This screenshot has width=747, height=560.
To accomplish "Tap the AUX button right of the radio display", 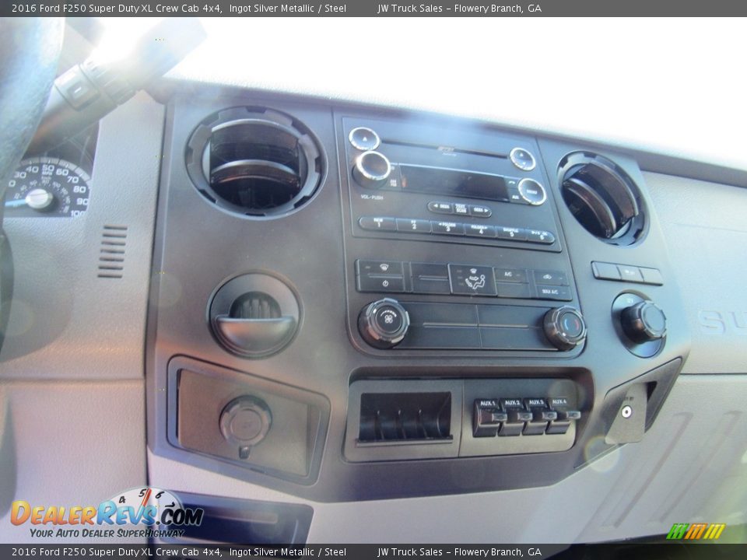I will [x=515, y=196].
